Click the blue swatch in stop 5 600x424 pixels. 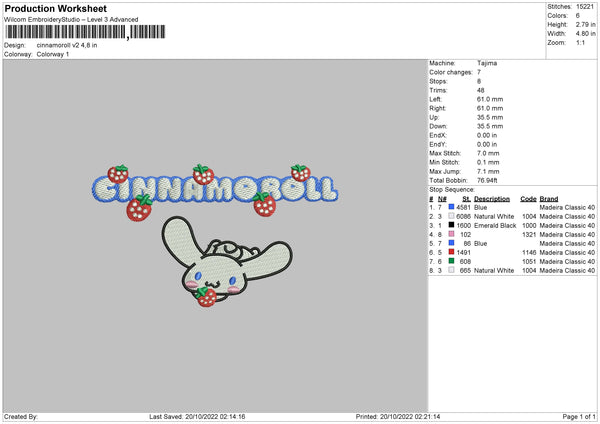(x=451, y=243)
